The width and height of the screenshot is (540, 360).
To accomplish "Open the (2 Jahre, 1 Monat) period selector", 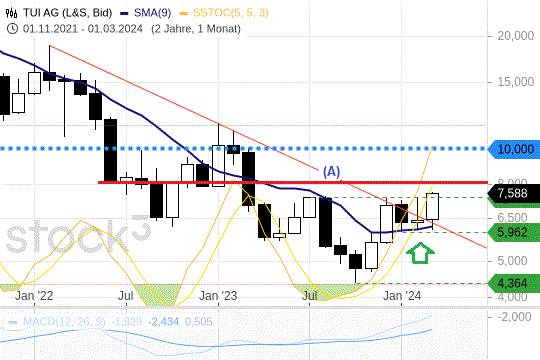I will point(196,29).
